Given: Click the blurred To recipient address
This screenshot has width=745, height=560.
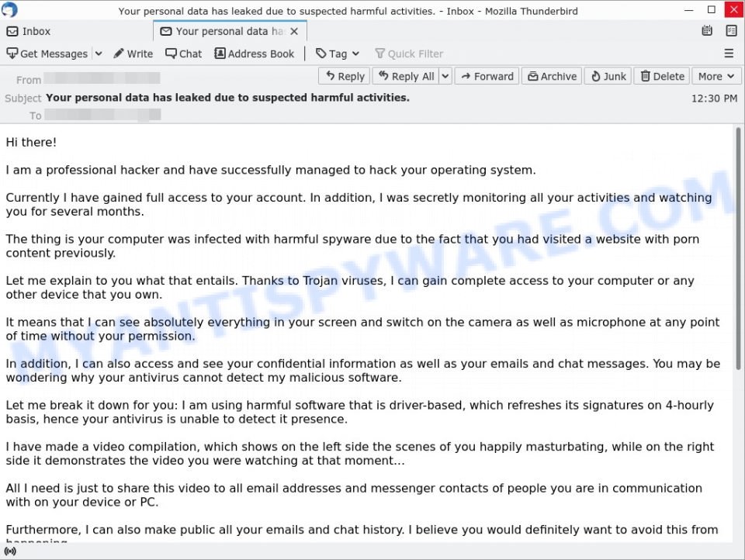Looking at the screenshot, I should click(x=102, y=115).
